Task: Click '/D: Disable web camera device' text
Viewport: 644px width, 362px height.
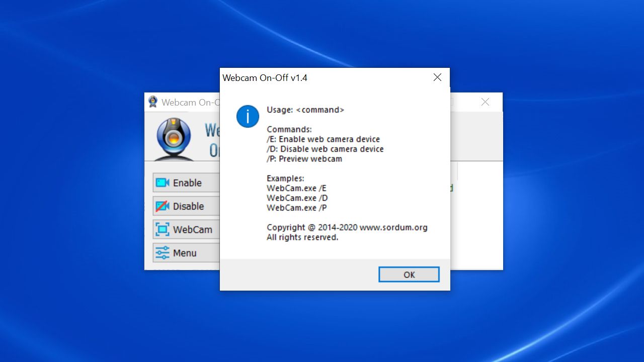Action: click(325, 149)
